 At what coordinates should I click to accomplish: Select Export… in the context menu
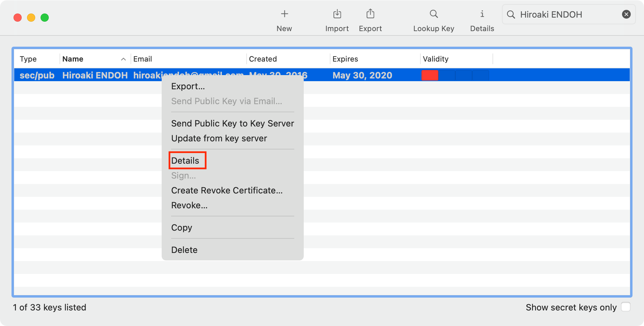(x=188, y=86)
